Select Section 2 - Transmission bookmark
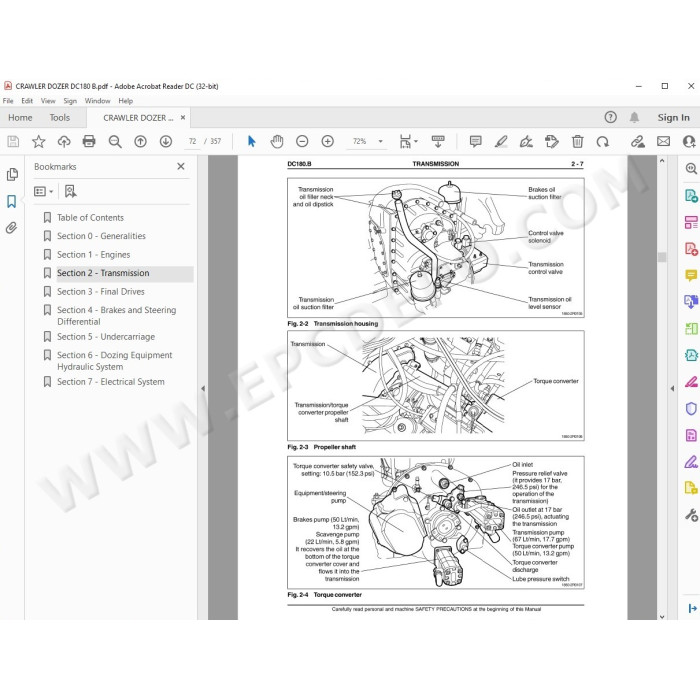 point(103,273)
